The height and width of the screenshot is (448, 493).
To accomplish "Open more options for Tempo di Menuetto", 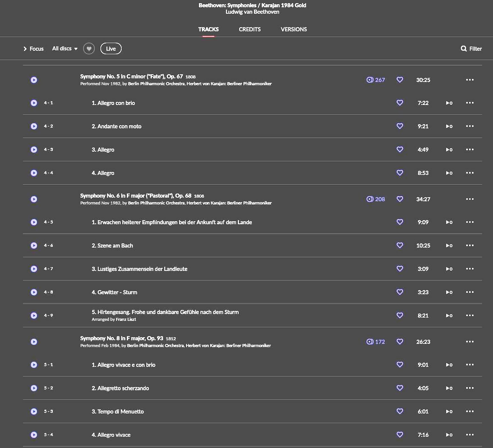I will tap(470, 412).
